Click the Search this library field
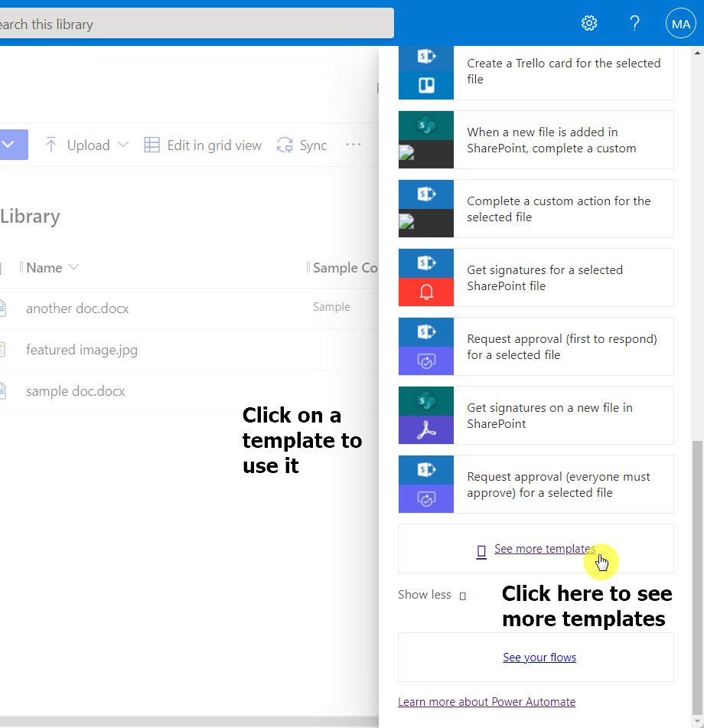This screenshot has height=728, width=704. pyautogui.click(x=197, y=23)
